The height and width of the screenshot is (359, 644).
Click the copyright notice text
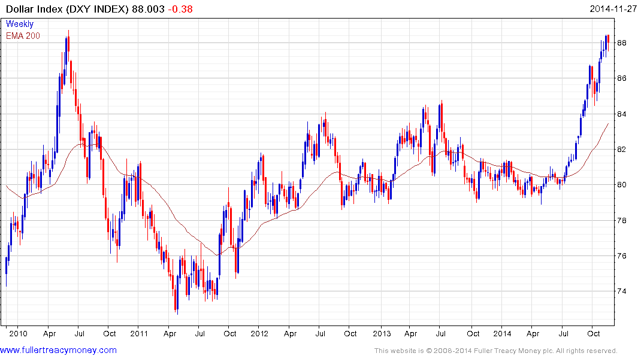tap(496, 351)
